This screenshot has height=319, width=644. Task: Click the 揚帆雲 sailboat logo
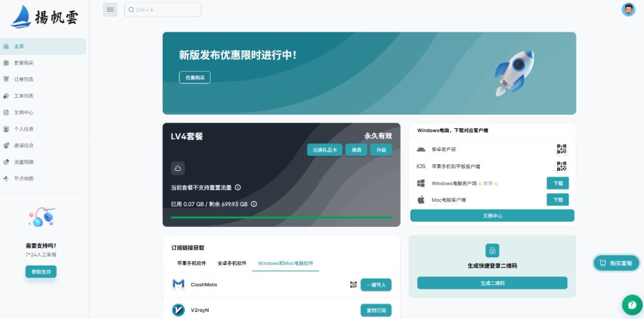coord(44,17)
